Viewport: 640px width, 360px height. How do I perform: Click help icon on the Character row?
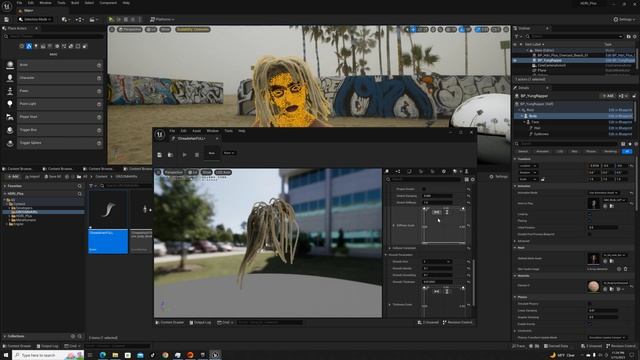coord(99,78)
